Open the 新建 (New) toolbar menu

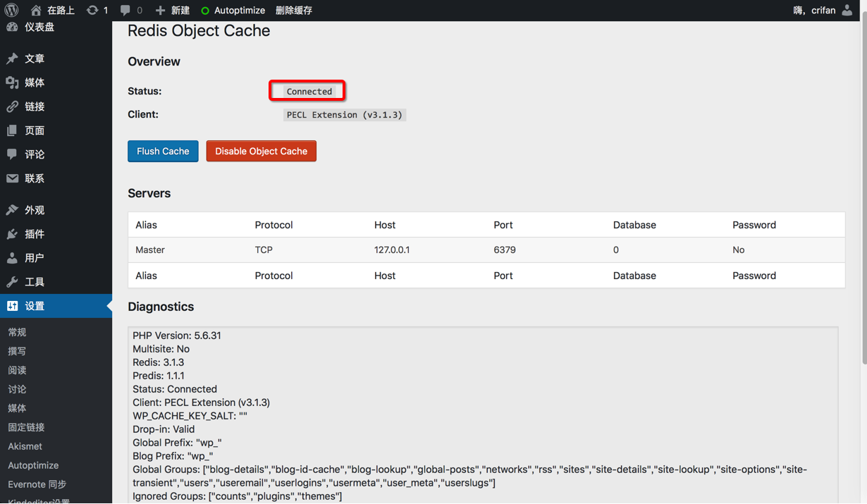(173, 11)
